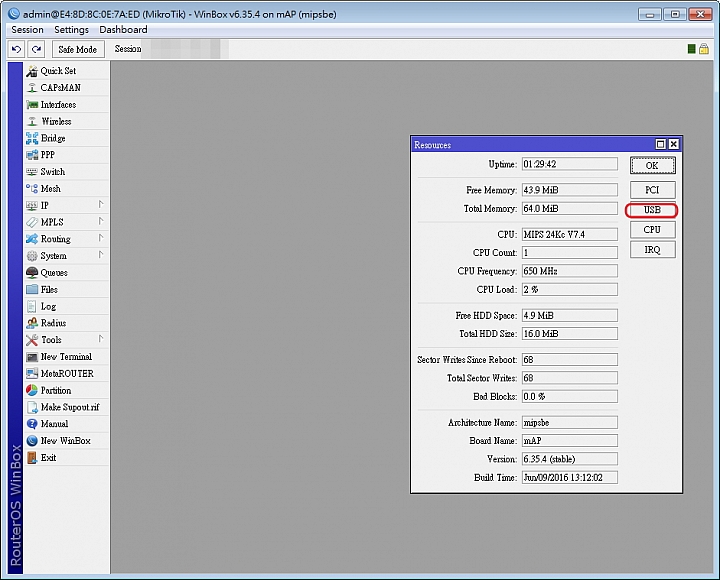Open Quick Set from the sidebar

57,71
